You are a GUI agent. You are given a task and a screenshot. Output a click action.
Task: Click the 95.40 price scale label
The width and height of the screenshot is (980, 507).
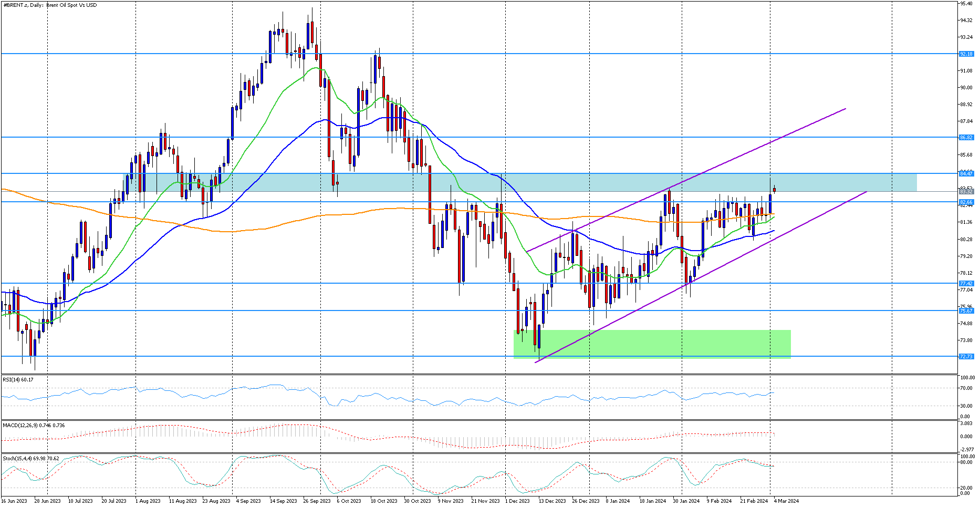coord(966,4)
